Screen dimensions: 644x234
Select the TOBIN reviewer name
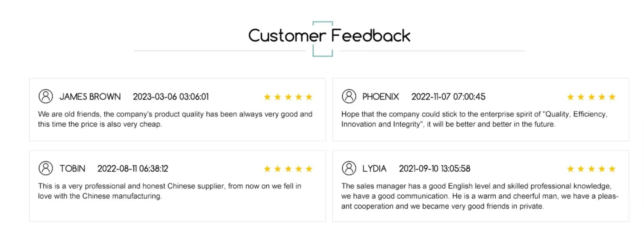click(72, 169)
